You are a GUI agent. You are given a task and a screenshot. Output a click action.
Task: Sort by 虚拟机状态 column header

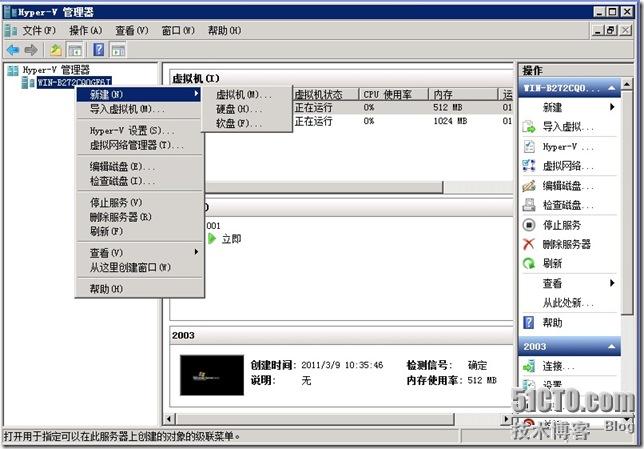coord(325,94)
